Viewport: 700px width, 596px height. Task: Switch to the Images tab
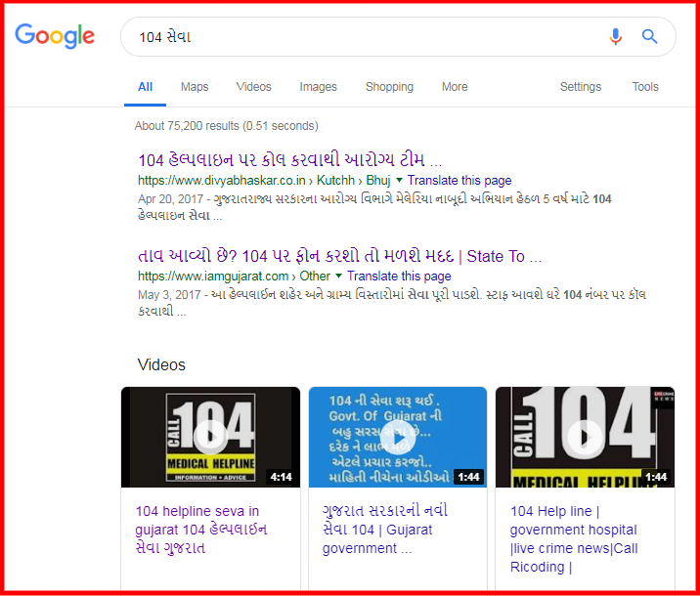pos(319,87)
